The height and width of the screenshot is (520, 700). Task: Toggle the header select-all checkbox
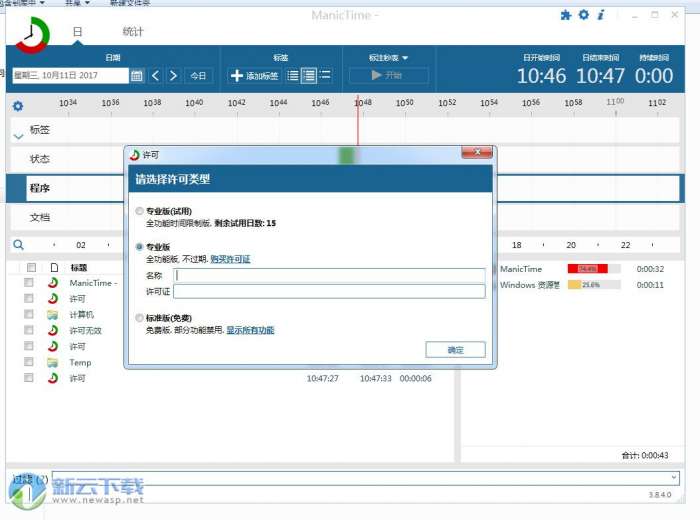click(x=31, y=267)
